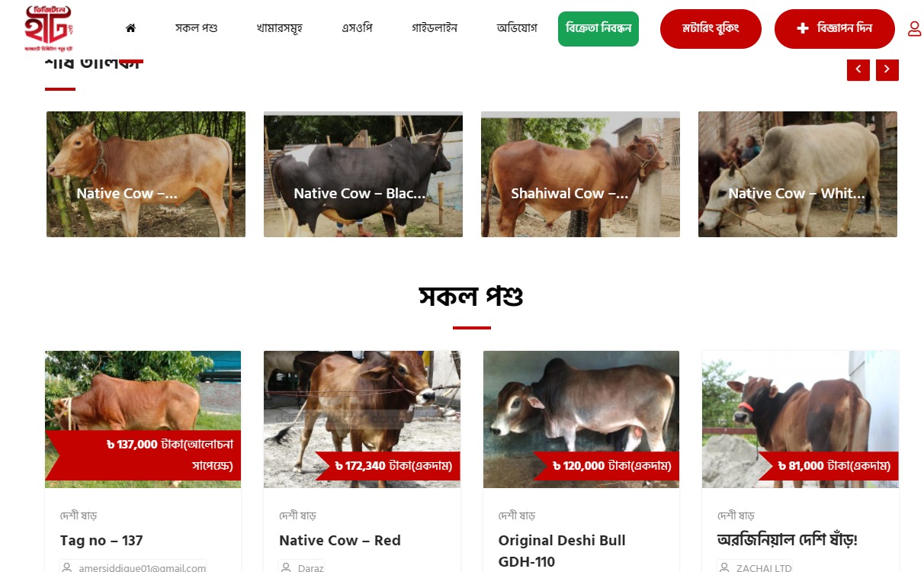Click the red slaughtering booking button
Screen dimensions: 924x572
tap(711, 29)
